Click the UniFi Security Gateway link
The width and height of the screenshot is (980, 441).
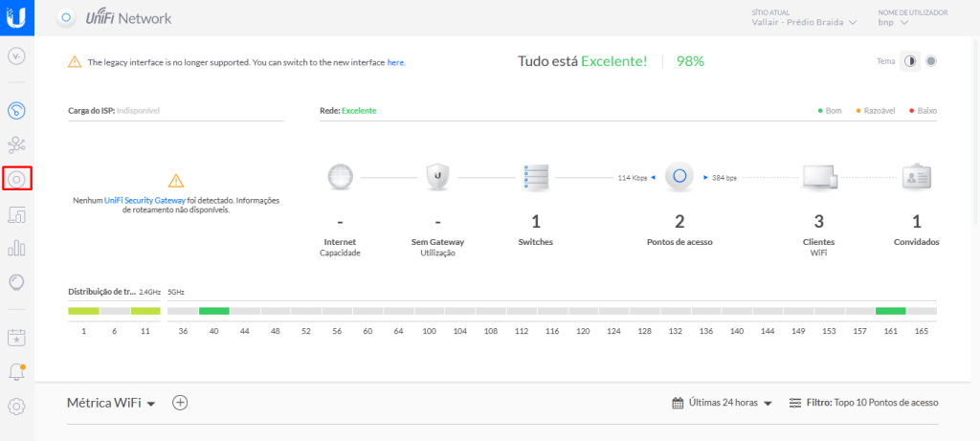pyautogui.click(x=145, y=201)
